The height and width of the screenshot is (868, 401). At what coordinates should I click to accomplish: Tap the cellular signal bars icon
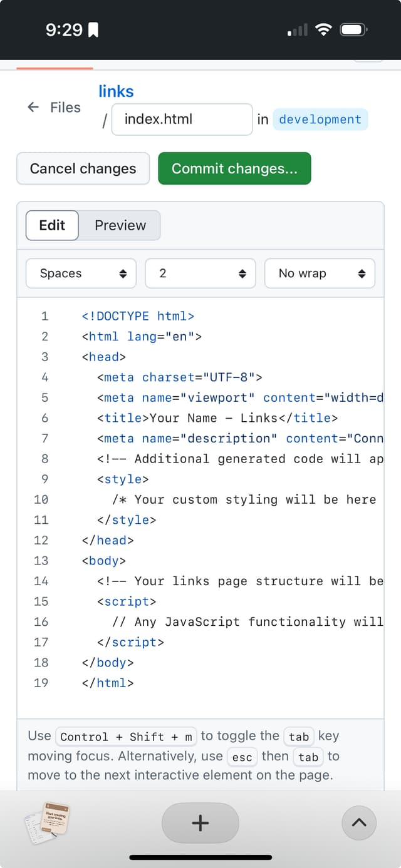298,29
